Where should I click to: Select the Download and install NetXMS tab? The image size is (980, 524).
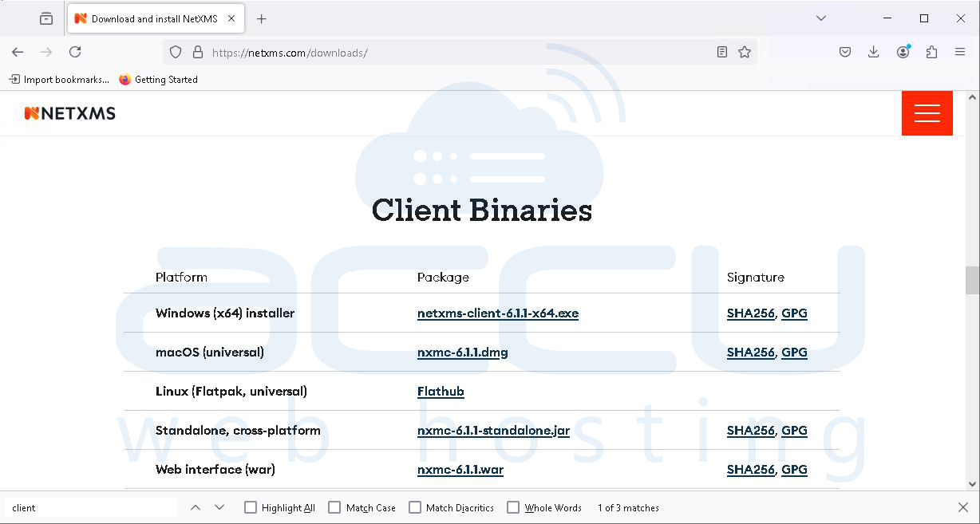(x=156, y=18)
